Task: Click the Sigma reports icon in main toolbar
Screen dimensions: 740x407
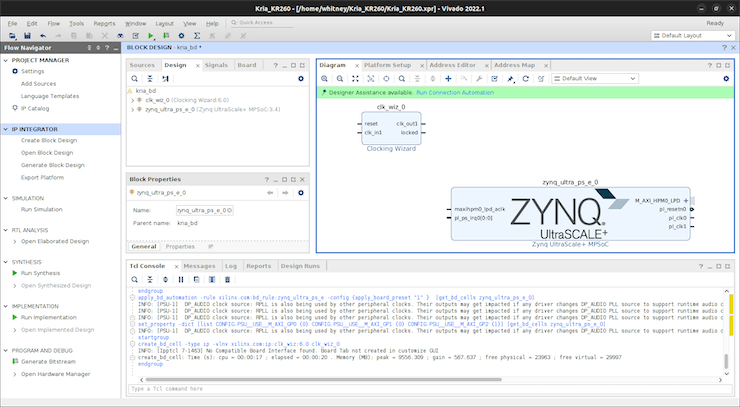Action: [197, 36]
